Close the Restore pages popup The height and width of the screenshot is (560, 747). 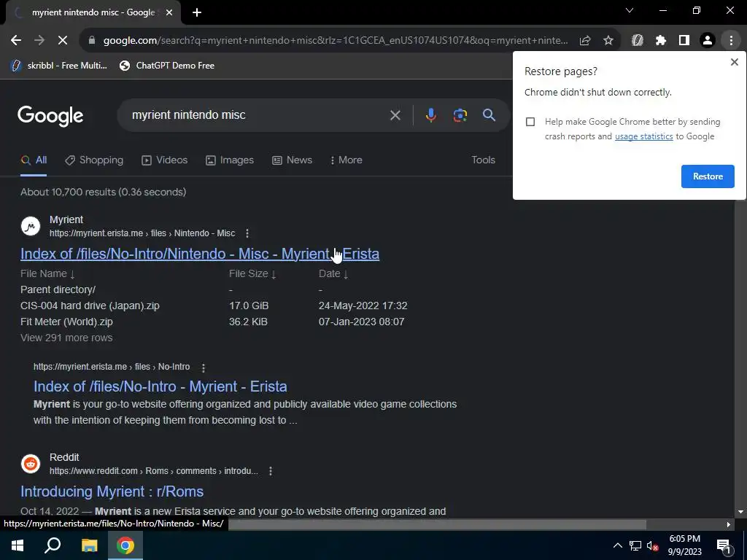pyautogui.click(x=734, y=62)
